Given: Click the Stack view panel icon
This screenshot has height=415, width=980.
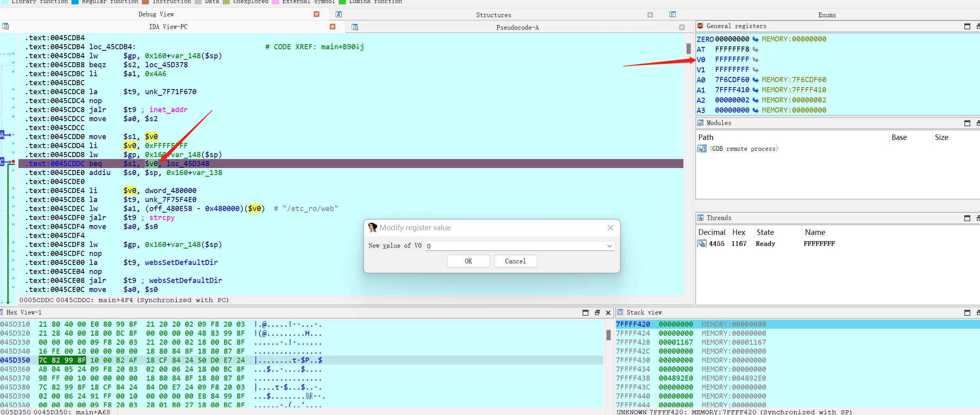Looking at the screenshot, I should pos(620,312).
